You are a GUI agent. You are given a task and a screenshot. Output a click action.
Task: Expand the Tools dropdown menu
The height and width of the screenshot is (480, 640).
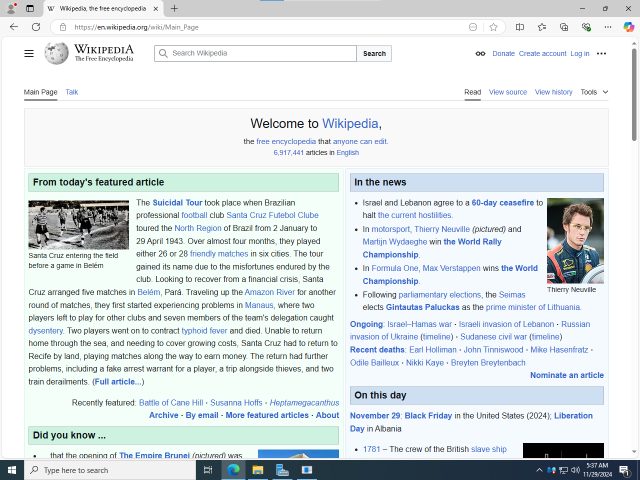594,92
